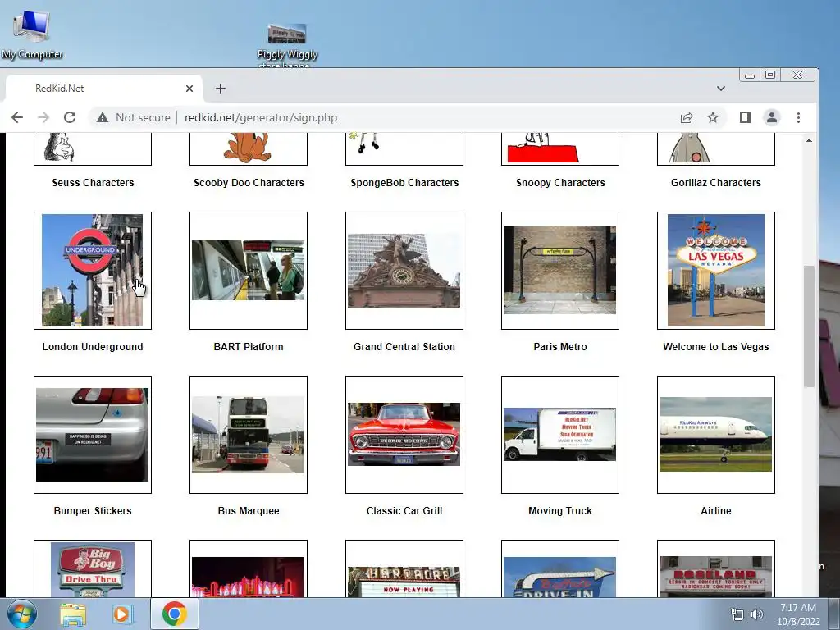
Task: Open the Chrome profile menu
Action: click(771, 117)
